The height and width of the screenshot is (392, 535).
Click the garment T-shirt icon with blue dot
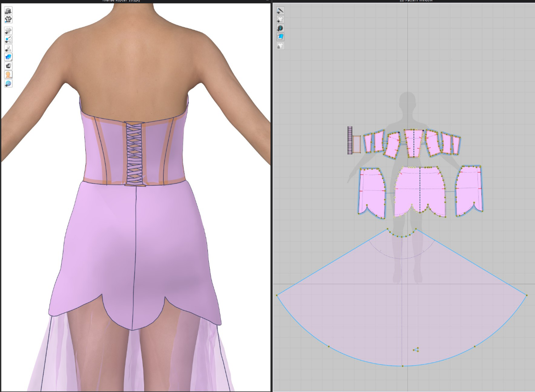pos(8,20)
